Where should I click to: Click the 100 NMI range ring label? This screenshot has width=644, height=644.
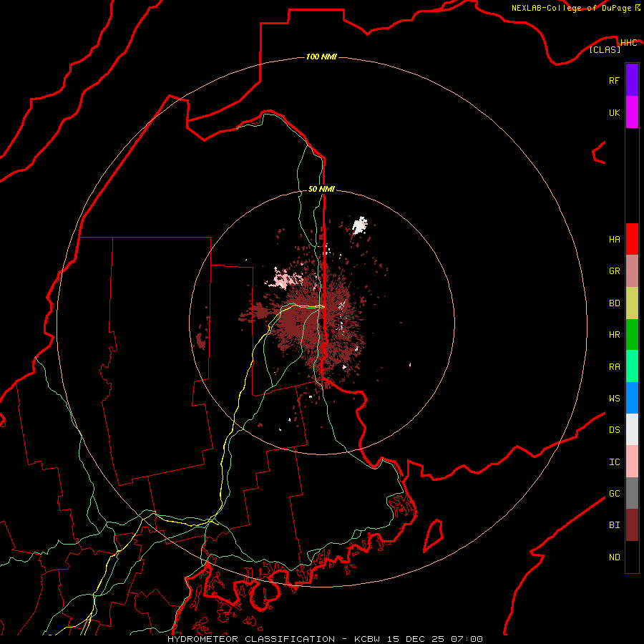click(321, 57)
